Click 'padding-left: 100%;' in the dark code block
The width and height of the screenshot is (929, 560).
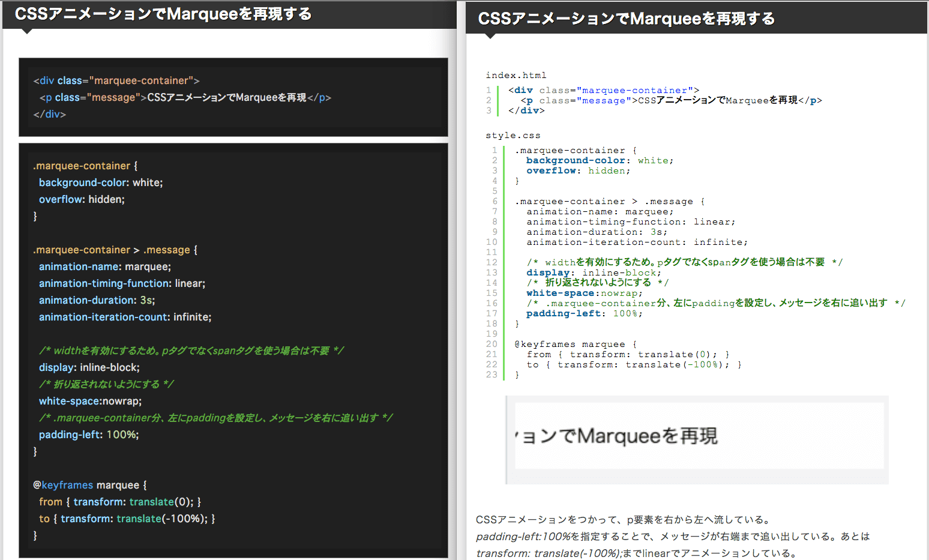89,435
